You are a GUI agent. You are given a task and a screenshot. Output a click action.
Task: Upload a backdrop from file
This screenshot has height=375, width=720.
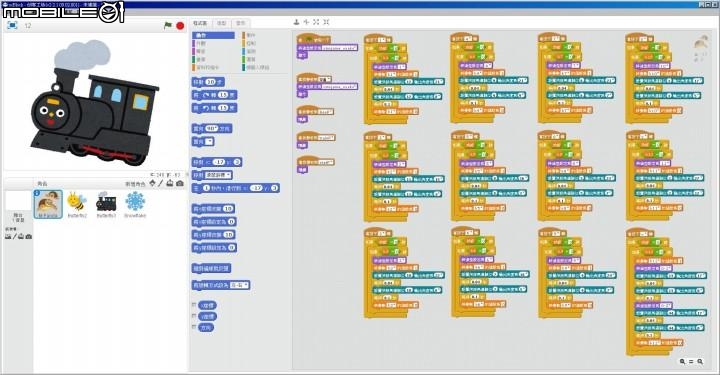point(21,236)
